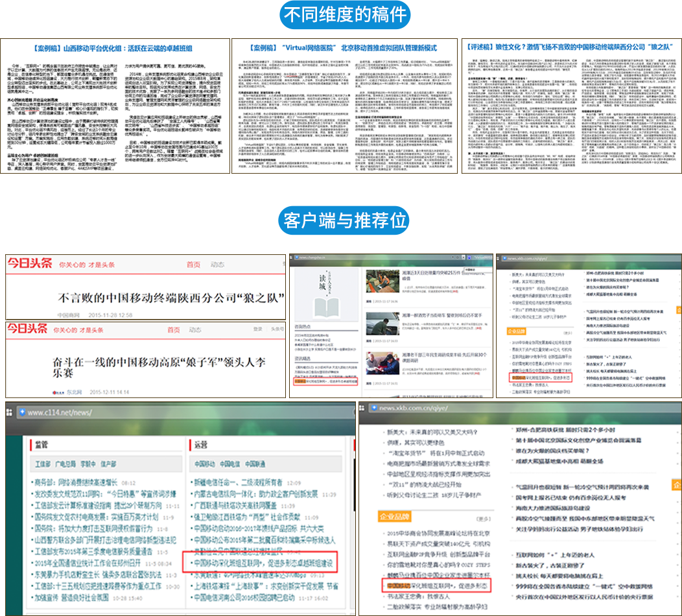Open "Virtual网络医院" 北京移动 document title

tap(343, 48)
